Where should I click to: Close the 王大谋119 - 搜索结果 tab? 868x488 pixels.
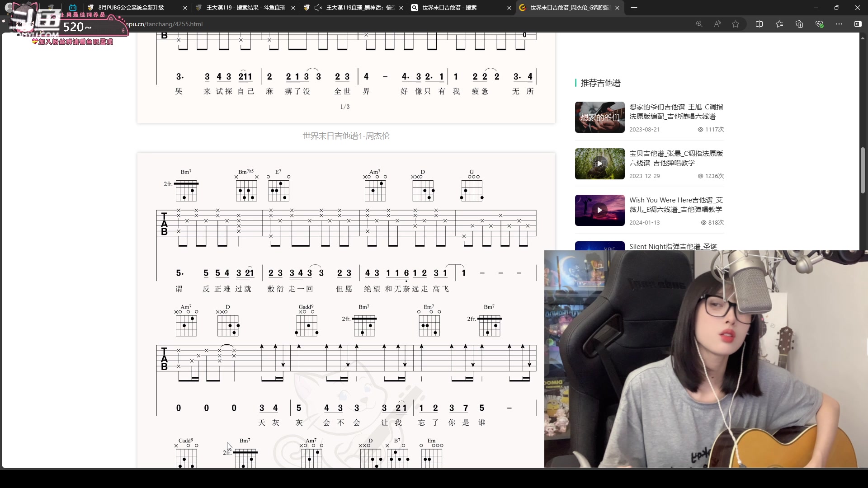(x=293, y=8)
